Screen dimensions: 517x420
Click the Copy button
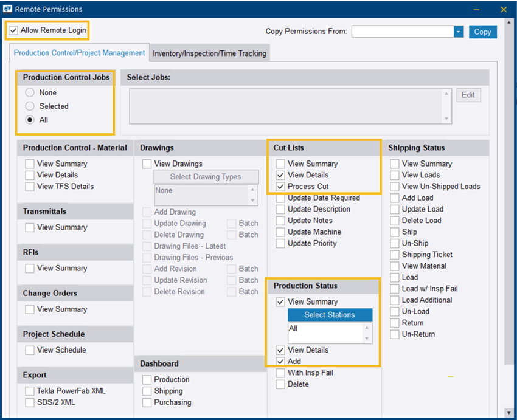pyautogui.click(x=482, y=31)
